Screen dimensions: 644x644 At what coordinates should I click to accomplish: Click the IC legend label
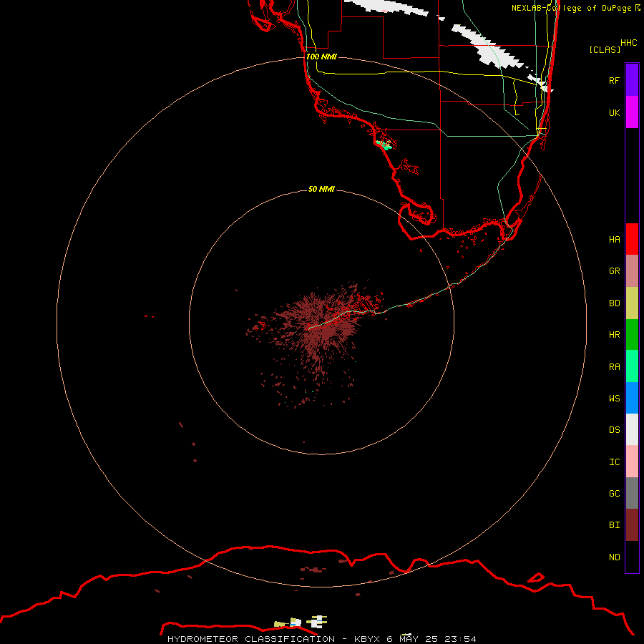pyautogui.click(x=614, y=462)
